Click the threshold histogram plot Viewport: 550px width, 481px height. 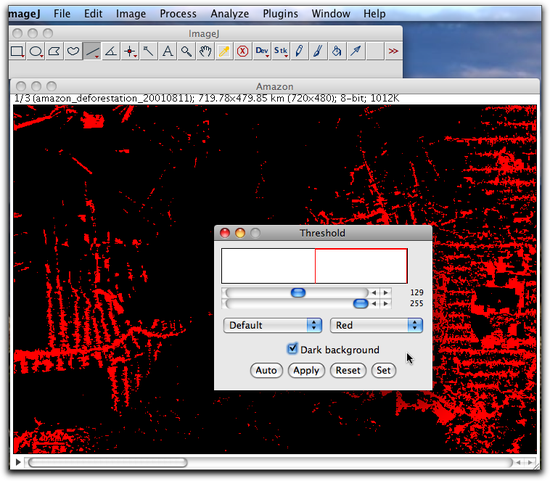[x=314, y=266]
